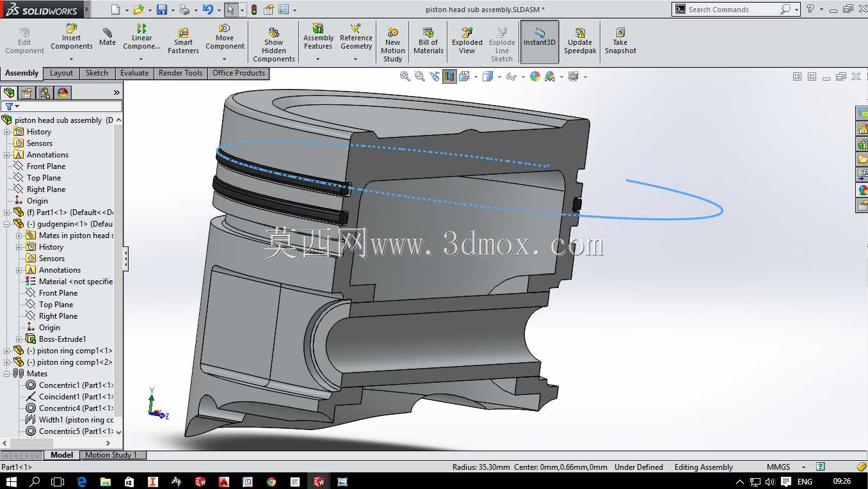Open the Display Style dropdown
The image size is (868, 489).
pyautogui.click(x=499, y=77)
